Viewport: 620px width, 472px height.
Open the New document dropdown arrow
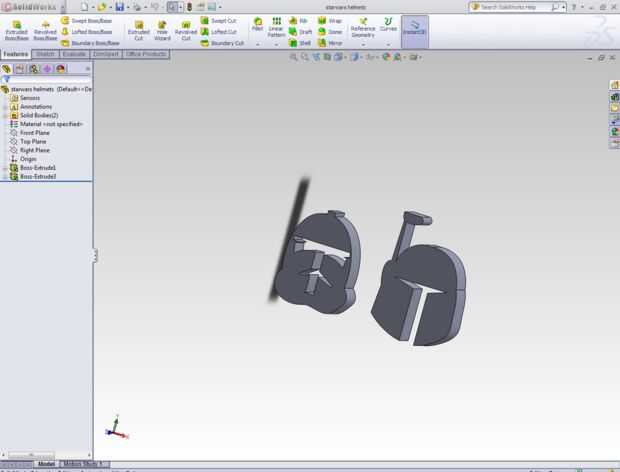93,7
